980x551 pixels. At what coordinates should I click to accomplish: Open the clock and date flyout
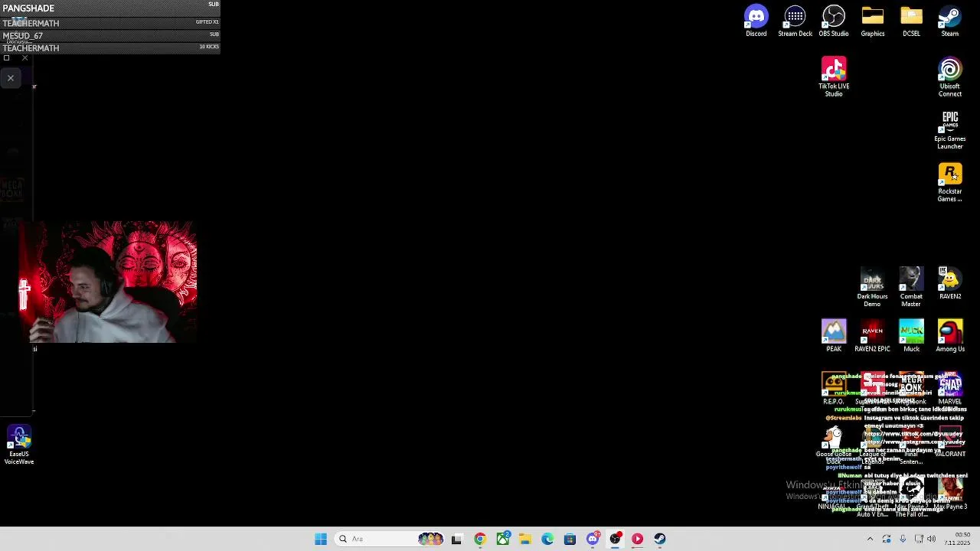point(957,539)
